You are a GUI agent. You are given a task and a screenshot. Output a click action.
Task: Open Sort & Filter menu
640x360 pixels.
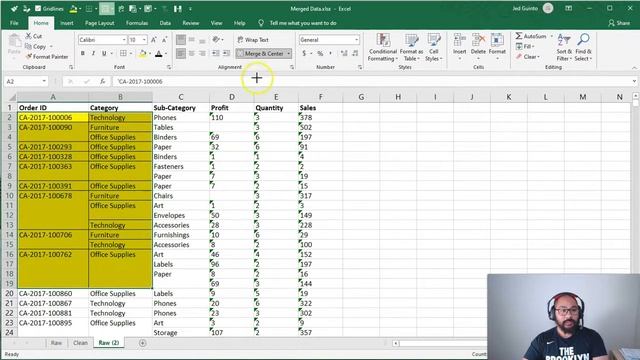564,47
